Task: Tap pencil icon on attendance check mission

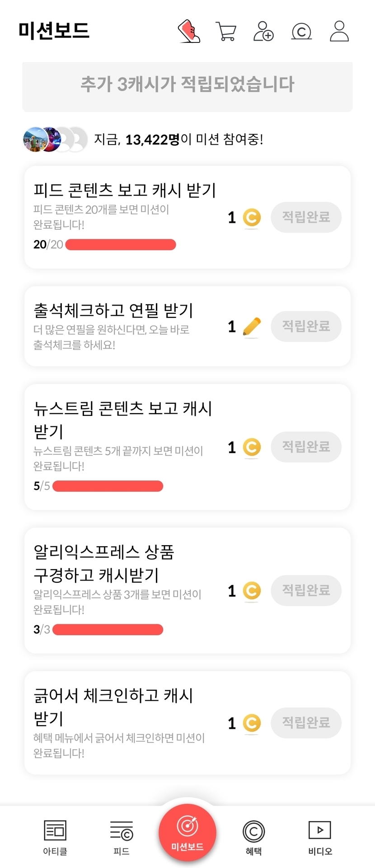Action: tap(252, 326)
